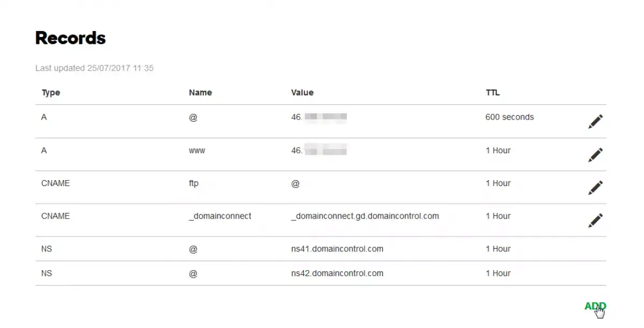Edit the A record named @
This screenshot has width=644, height=328.
click(x=595, y=122)
